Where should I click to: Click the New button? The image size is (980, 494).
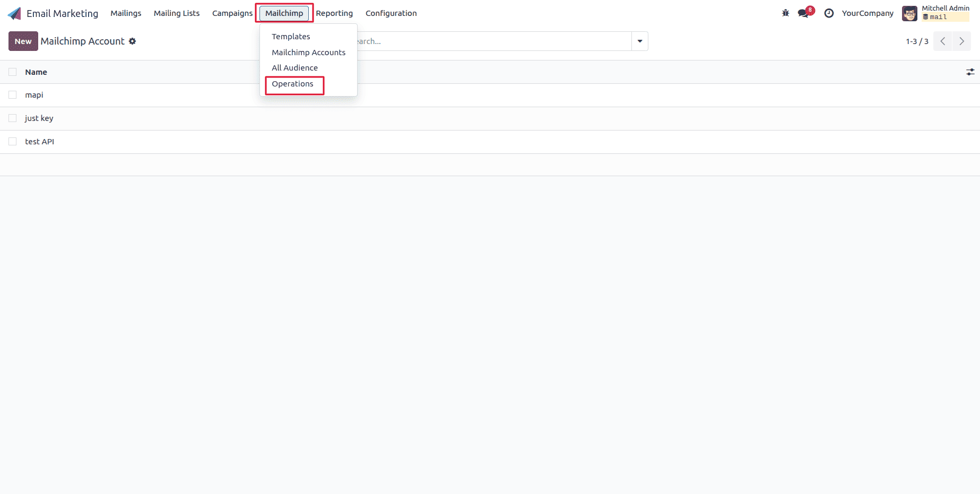click(23, 41)
